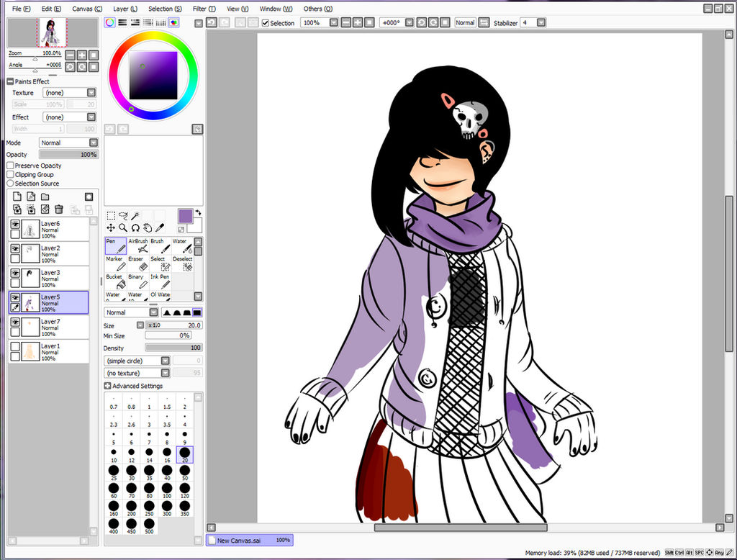The image size is (737, 560).
Task: Activate the move layer tool
Action: (x=111, y=228)
